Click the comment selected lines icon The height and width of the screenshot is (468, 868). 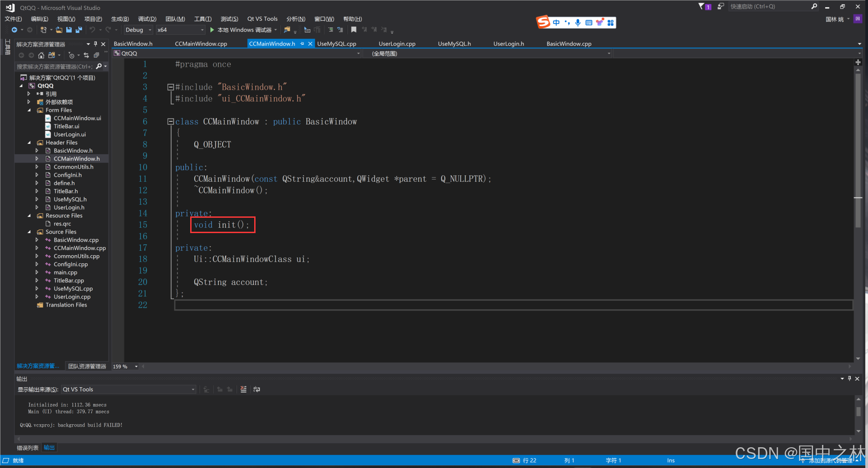330,30
